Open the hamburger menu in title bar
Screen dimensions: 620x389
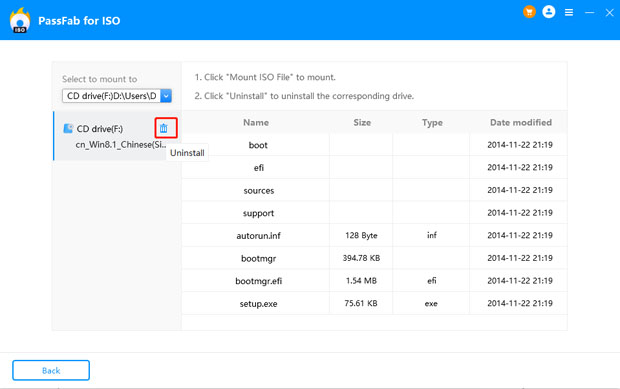point(569,13)
